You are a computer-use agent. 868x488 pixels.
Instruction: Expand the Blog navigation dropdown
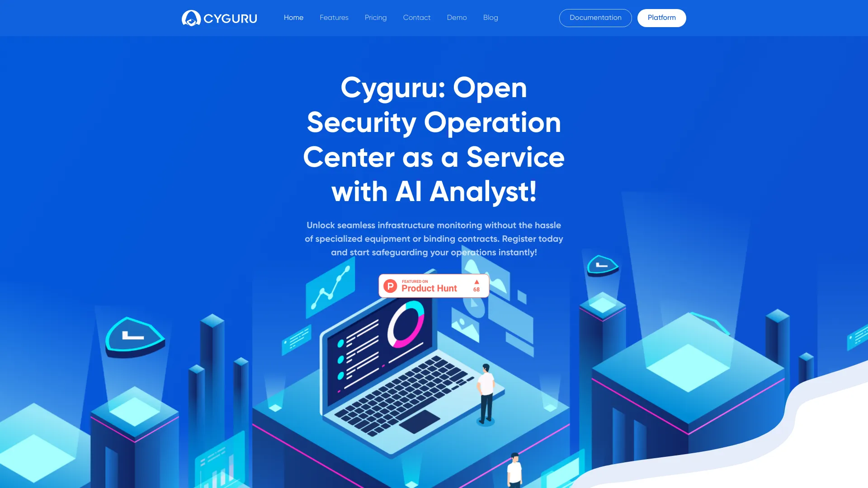click(491, 18)
